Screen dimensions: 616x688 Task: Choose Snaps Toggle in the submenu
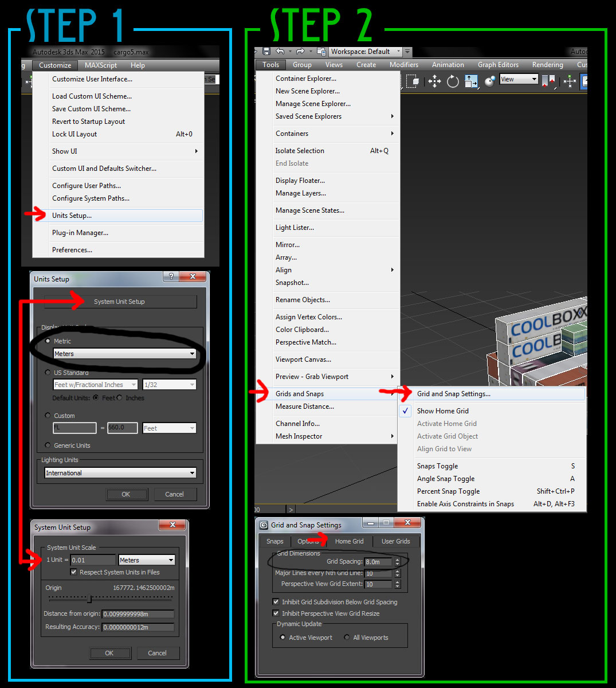pyautogui.click(x=492, y=466)
